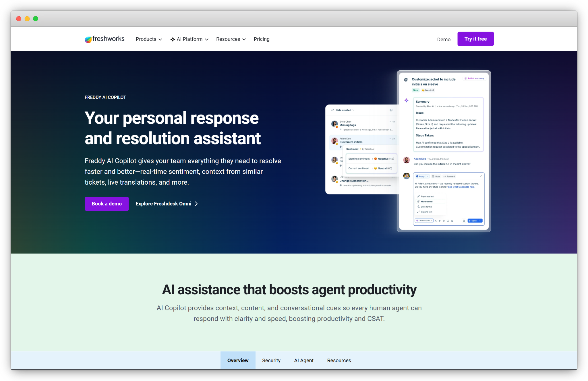Expand the AI Platform menu
The height and width of the screenshot is (381, 588).
click(x=189, y=39)
